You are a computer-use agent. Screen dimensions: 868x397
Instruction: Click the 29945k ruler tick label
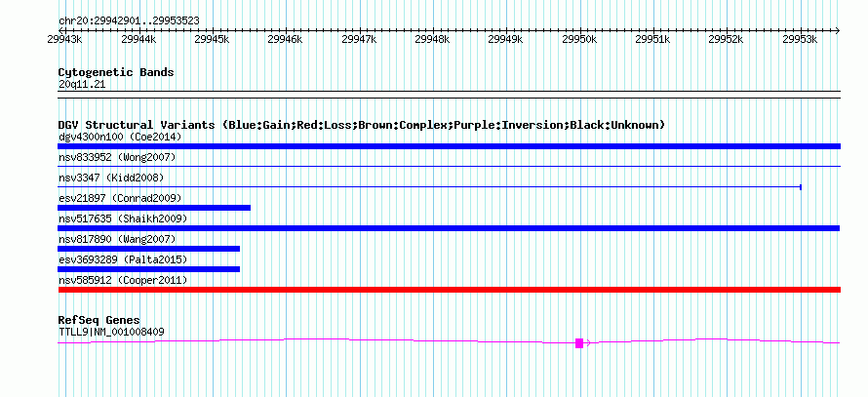click(x=212, y=39)
